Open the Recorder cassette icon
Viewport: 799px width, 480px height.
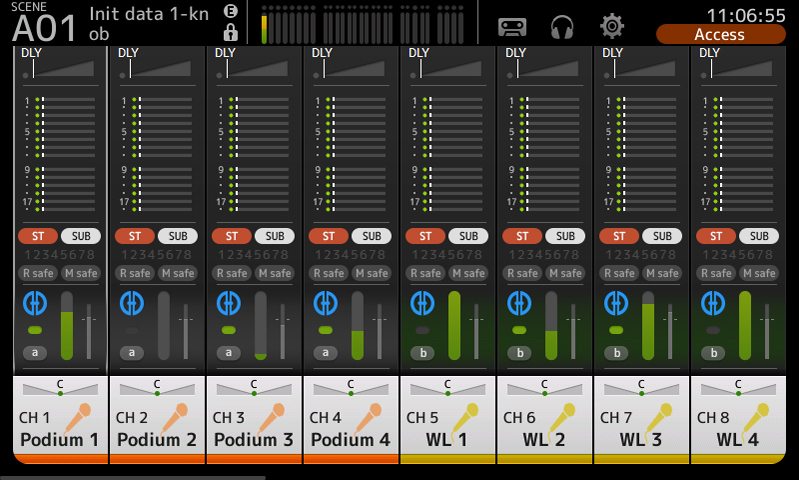512,26
